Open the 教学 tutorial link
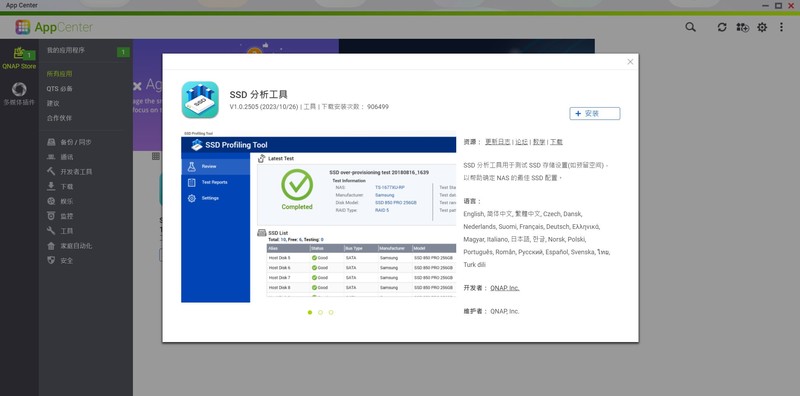The height and width of the screenshot is (396, 800). pos(539,142)
